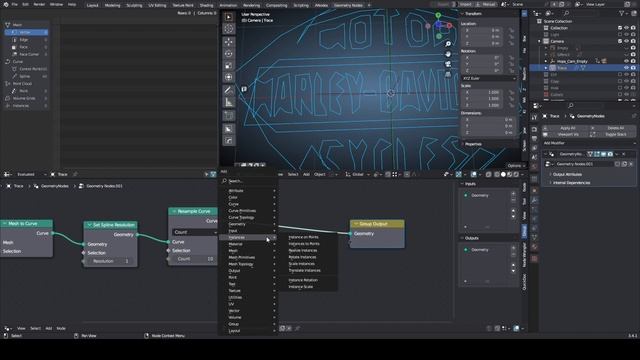This screenshot has height=360, width=640.
Task: Expand the Mask_Cam_Empty object tree
Action: point(546,61)
